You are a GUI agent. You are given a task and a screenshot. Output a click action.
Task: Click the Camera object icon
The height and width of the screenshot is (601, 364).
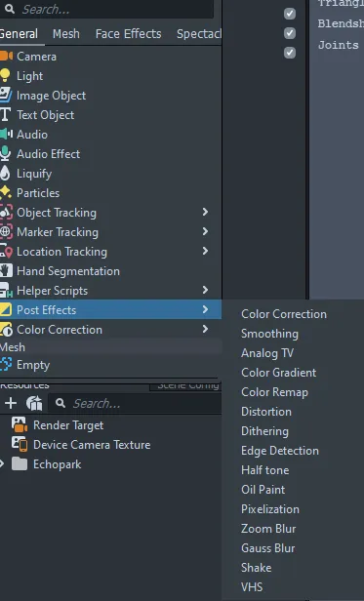point(6,57)
